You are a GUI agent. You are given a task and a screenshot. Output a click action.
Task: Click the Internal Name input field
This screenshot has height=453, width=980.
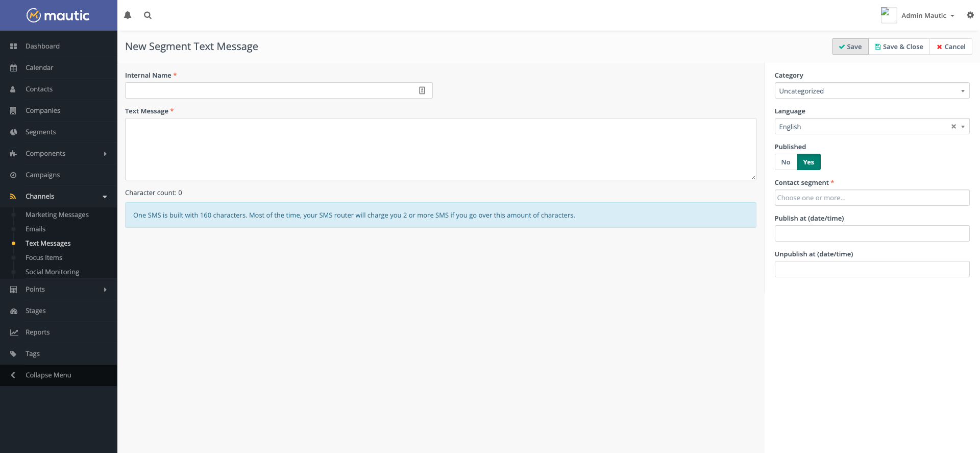coord(271,91)
